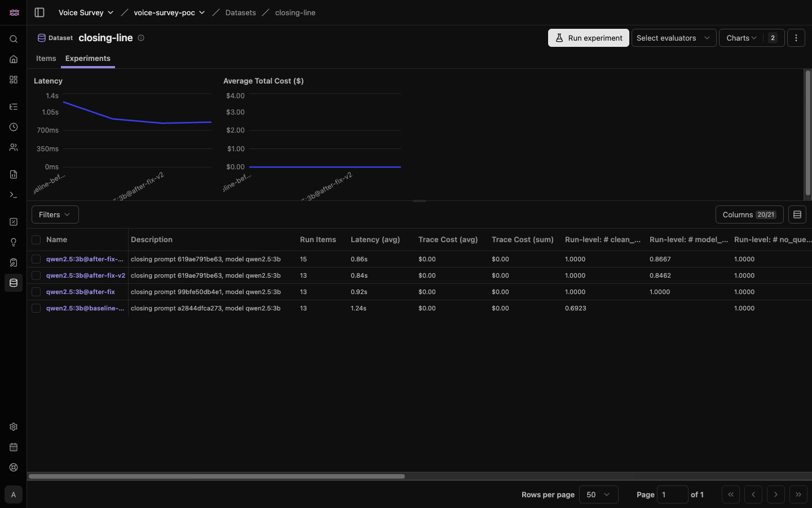
Task: Click the Average Total Cost chart line
Action: [325, 167]
